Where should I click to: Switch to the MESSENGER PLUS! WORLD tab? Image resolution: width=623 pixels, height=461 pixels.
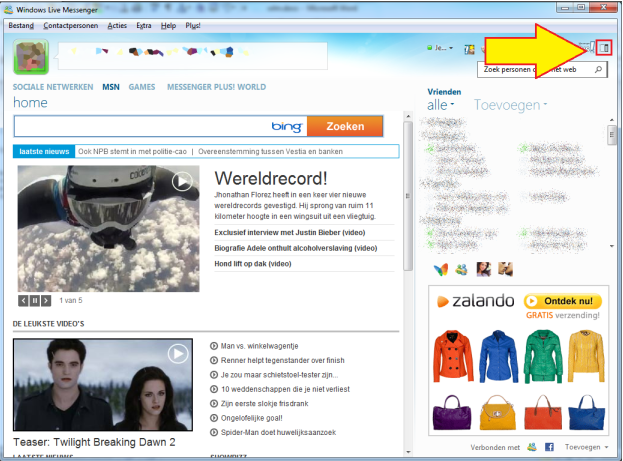pyautogui.click(x=217, y=87)
